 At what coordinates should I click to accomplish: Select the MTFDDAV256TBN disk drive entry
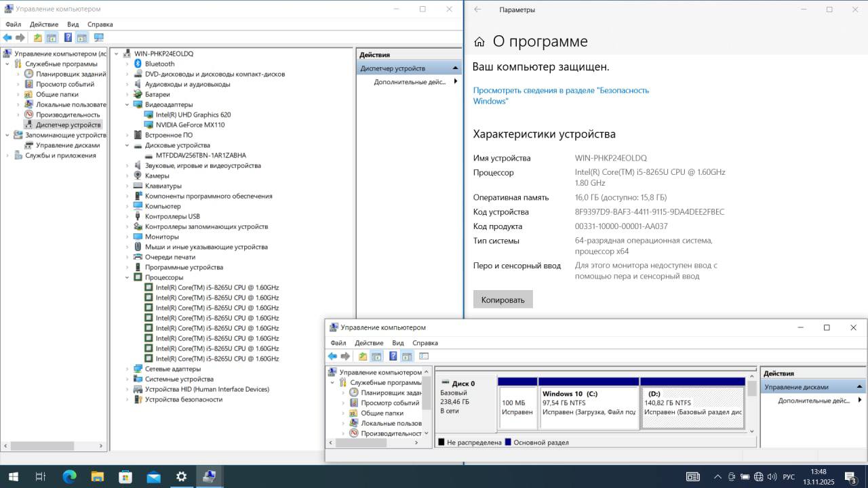click(201, 155)
